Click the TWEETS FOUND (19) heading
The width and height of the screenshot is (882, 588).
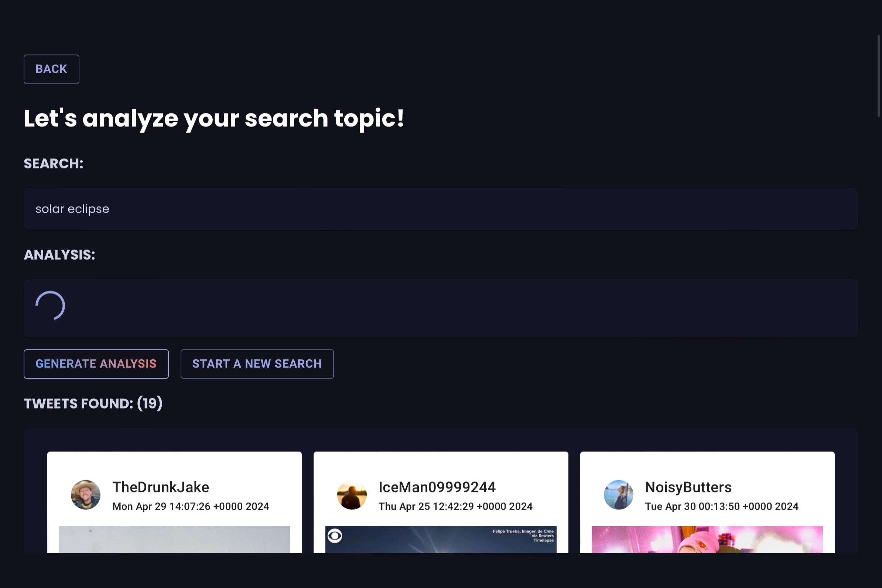pyautogui.click(x=93, y=403)
